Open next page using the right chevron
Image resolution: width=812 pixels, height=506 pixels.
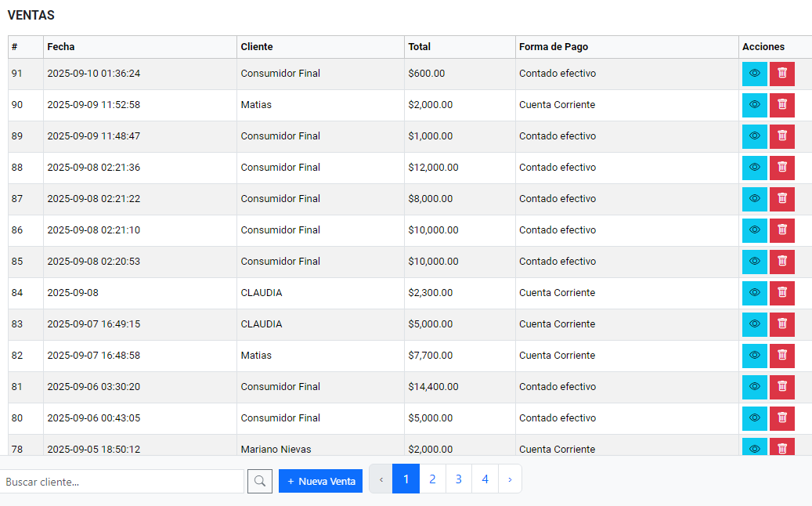[x=510, y=479]
